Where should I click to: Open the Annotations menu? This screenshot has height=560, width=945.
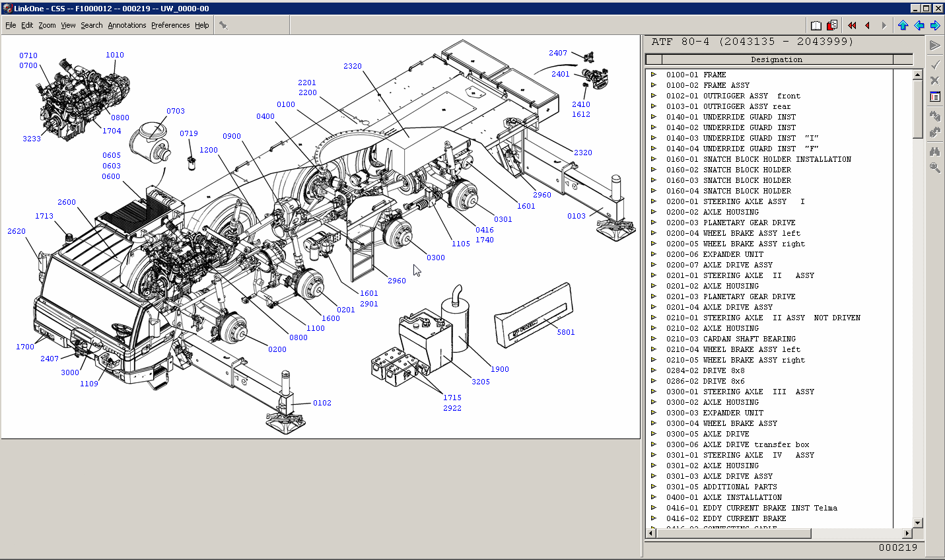(x=127, y=25)
